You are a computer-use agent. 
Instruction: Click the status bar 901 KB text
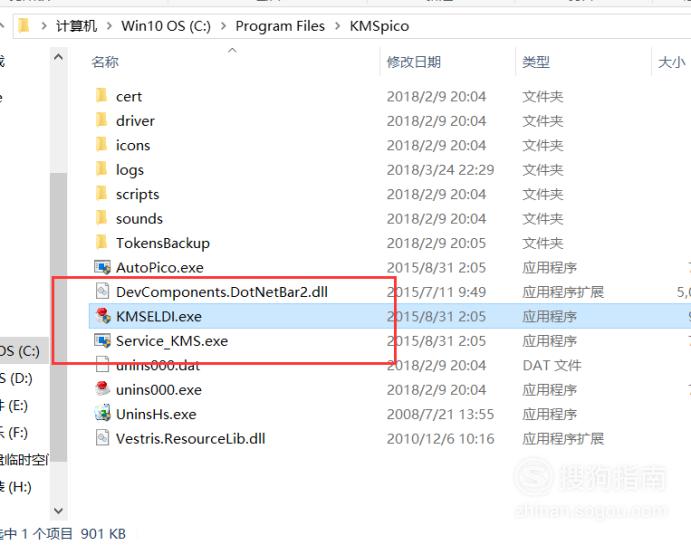103,534
